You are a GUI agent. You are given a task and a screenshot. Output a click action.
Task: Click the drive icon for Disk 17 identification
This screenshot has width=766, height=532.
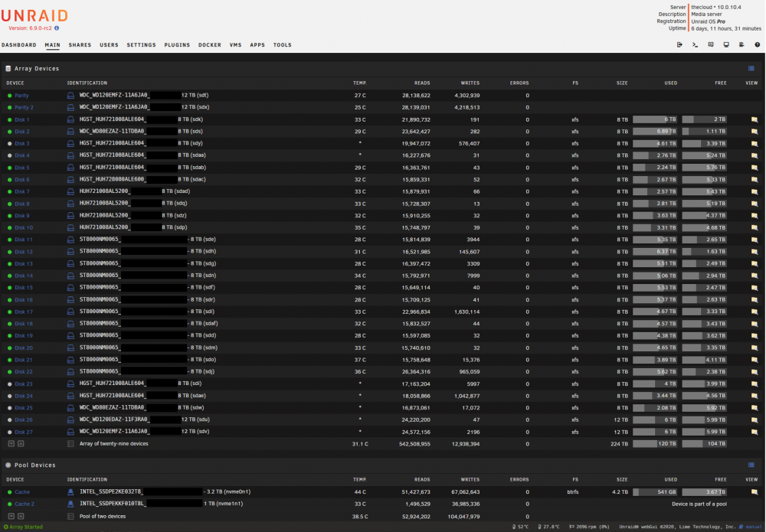tap(70, 312)
